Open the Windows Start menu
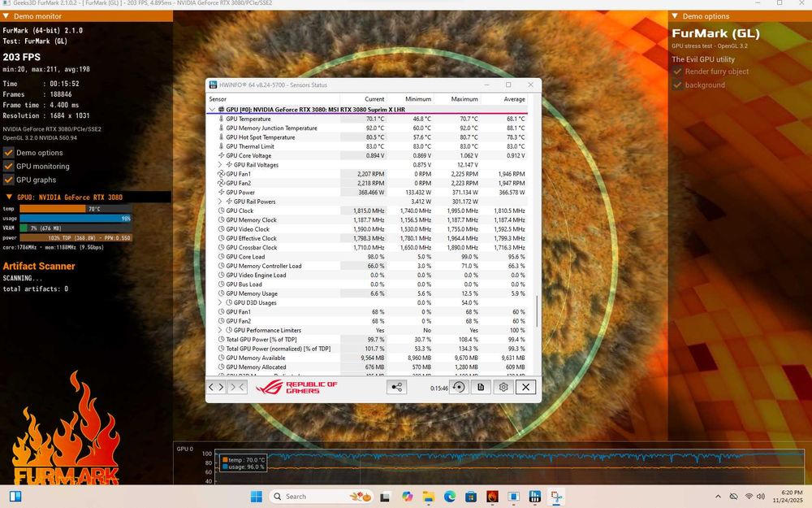 (257, 497)
